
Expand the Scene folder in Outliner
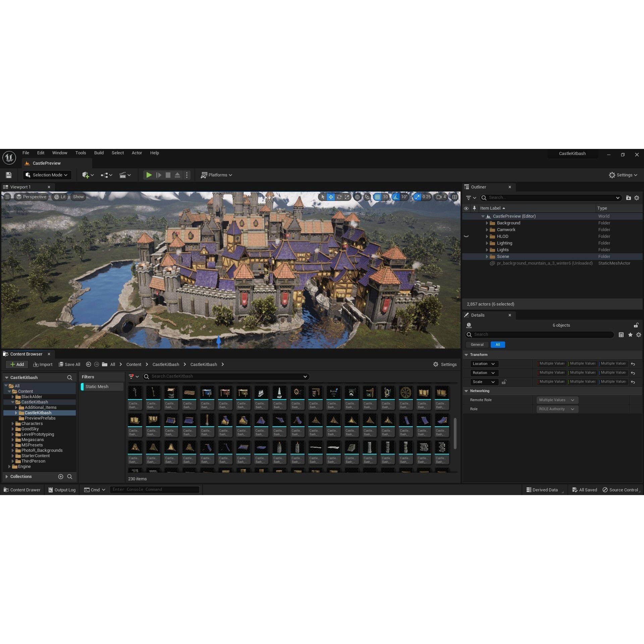click(487, 257)
